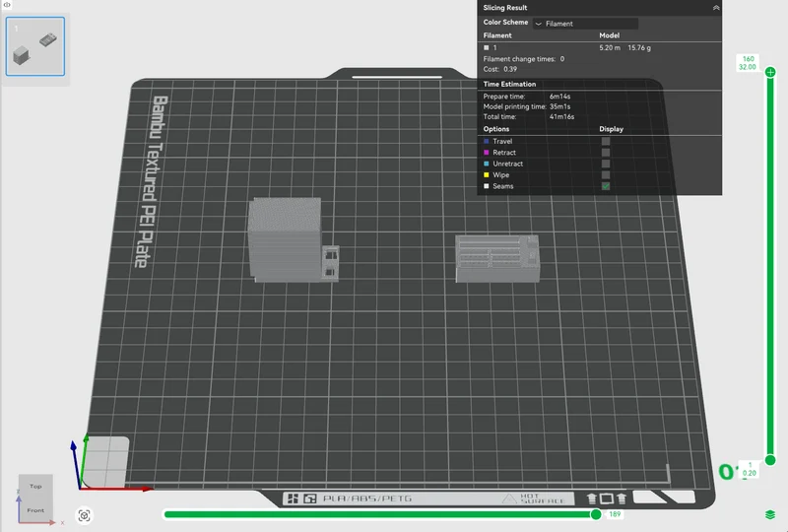The height and width of the screenshot is (532, 788).
Task: Click the plus icon atop the layer slider
Action: 770,72
